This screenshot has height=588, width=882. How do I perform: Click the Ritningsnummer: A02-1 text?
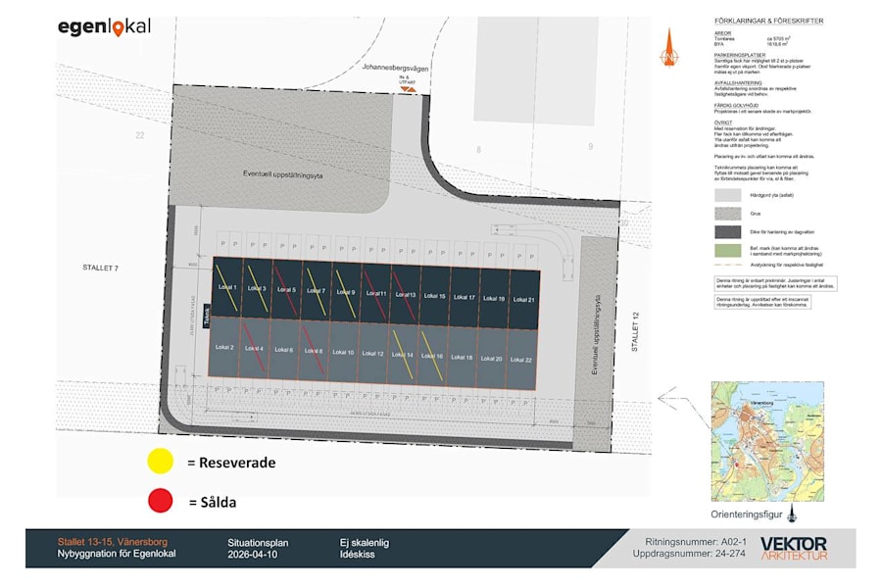(x=696, y=542)
